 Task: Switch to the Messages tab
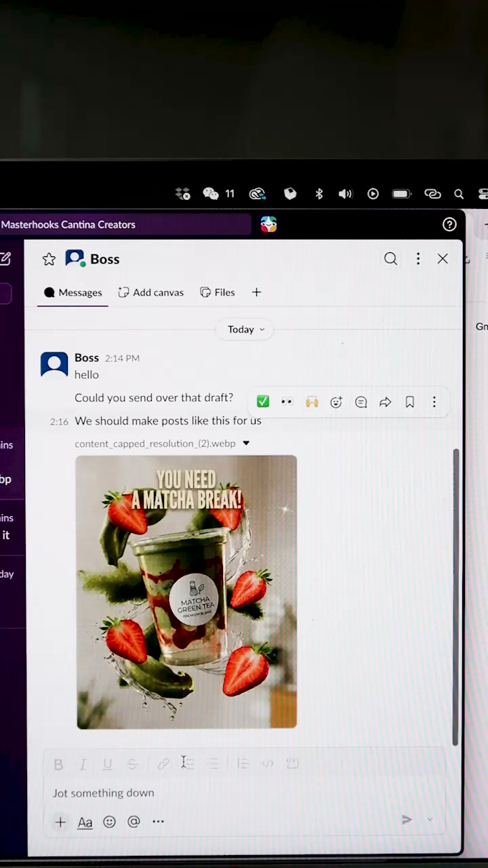(x=73, y=292)
